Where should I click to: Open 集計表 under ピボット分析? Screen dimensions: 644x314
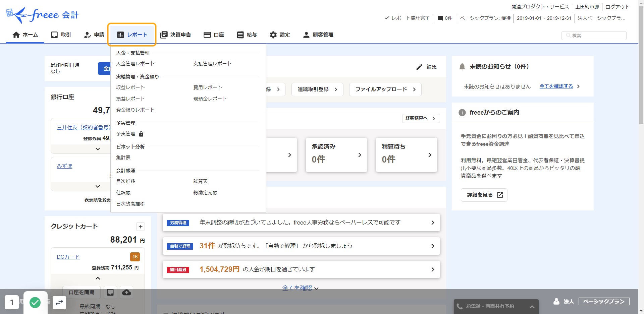click(123, 158)
